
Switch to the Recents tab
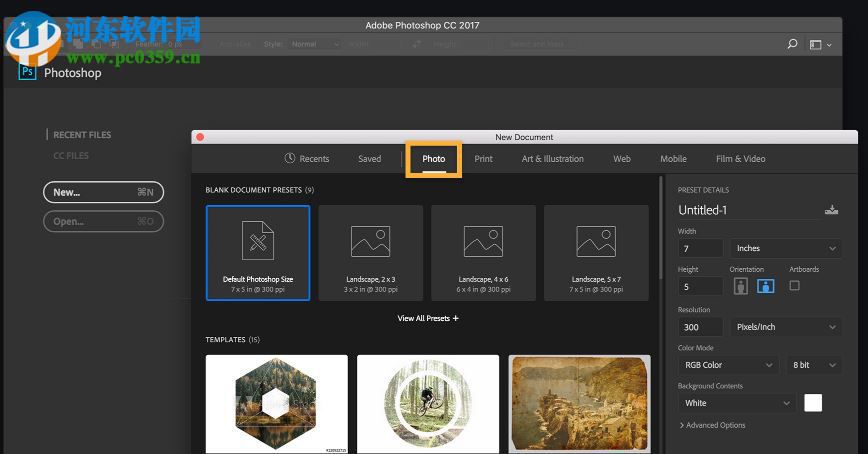coord(307,158)
